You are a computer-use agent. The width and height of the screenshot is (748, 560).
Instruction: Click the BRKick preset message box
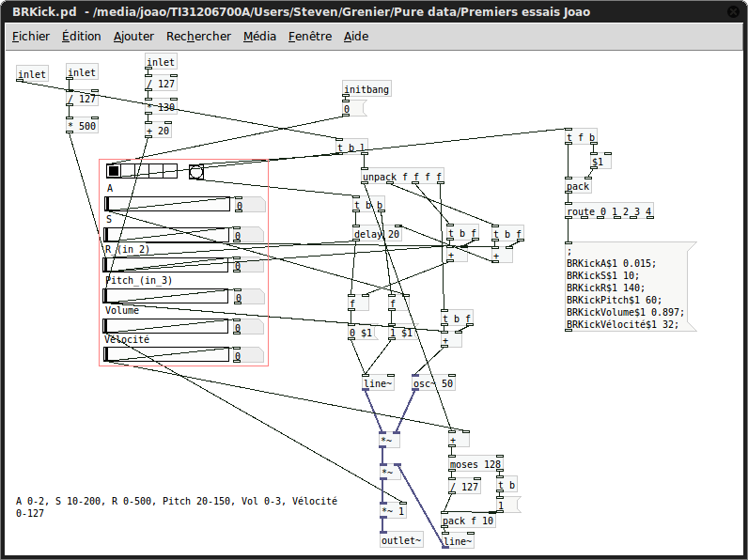coord(631,288)
